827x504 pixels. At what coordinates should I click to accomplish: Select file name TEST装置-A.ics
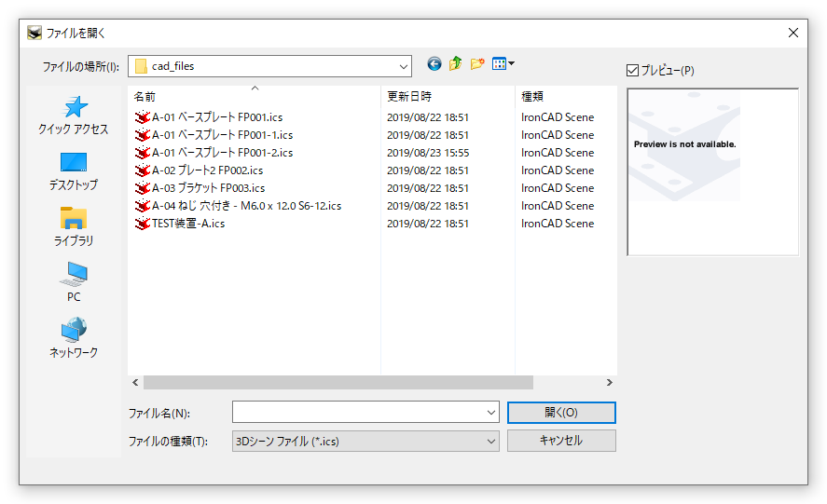188,224
